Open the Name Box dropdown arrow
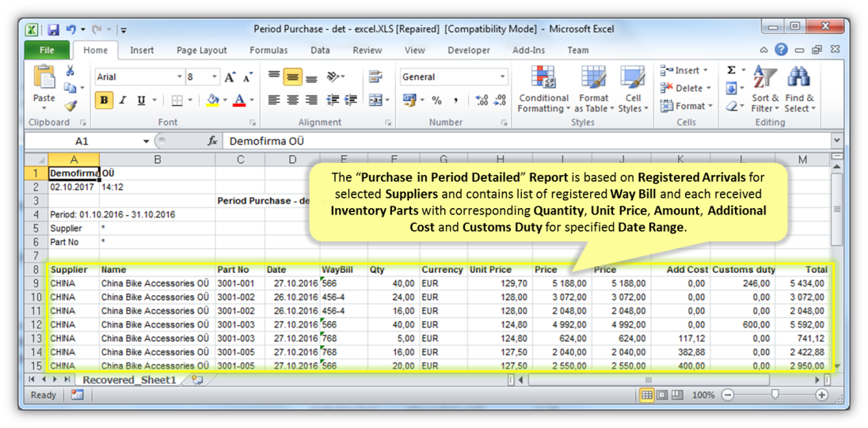Viewport: 868px width, 428px height. point(147,142)
